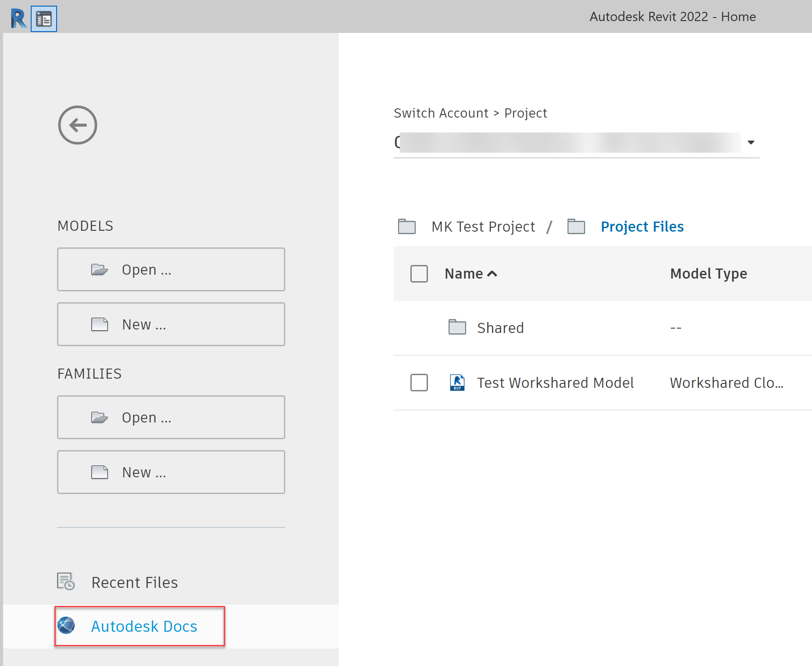Viewport: 812px width, 666px height.
Task: Click the Open button under Models
Action: point(171,269)
